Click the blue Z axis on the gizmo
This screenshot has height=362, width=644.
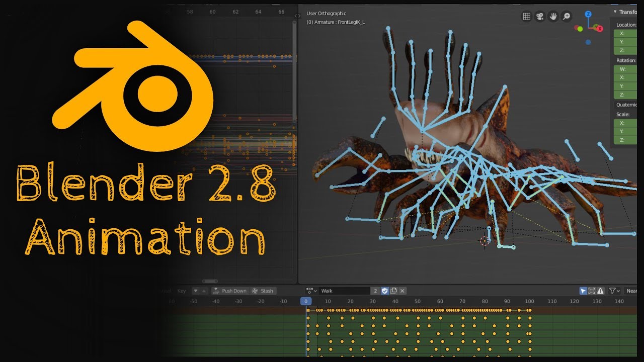[588, 15]
